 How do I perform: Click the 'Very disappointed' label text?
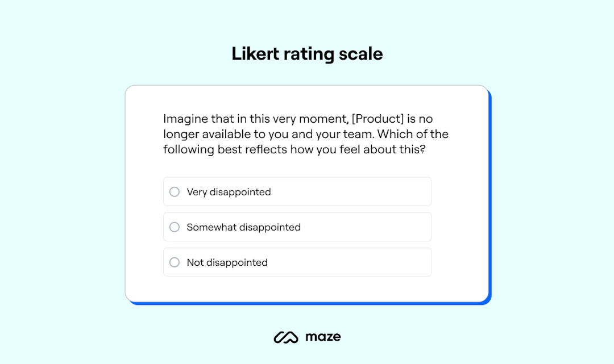click(x=228, y=191)
